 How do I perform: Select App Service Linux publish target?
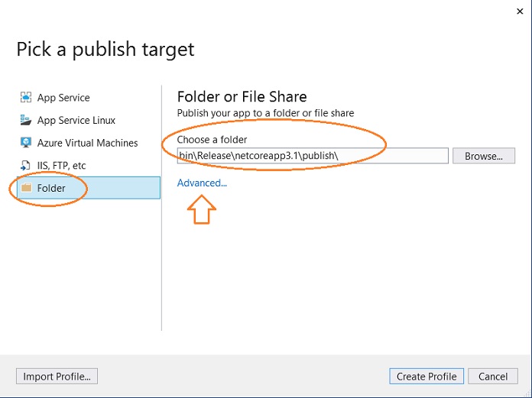(88, 121)
